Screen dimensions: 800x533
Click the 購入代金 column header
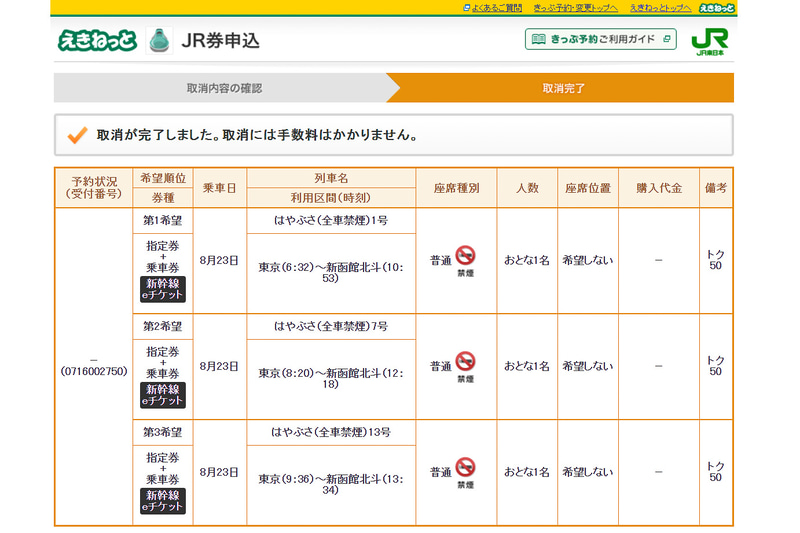click(659, 188)
